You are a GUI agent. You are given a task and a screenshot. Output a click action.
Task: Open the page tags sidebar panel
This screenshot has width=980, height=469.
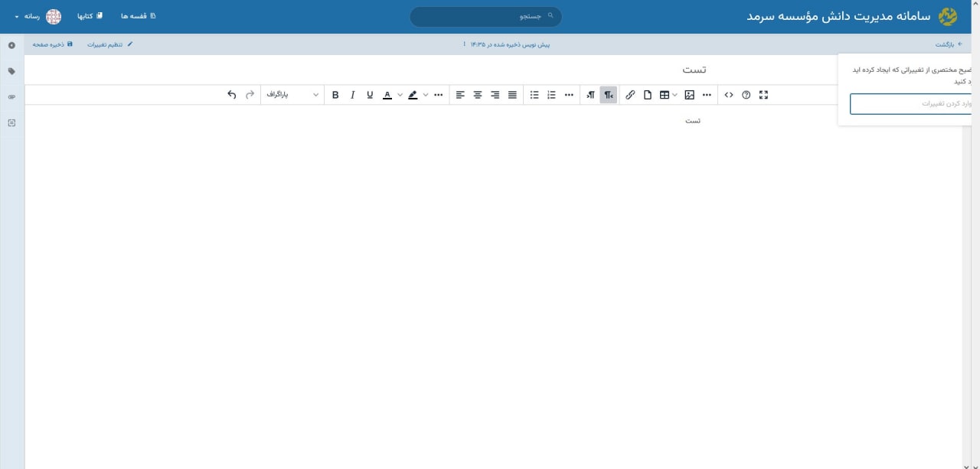[11, 71]
